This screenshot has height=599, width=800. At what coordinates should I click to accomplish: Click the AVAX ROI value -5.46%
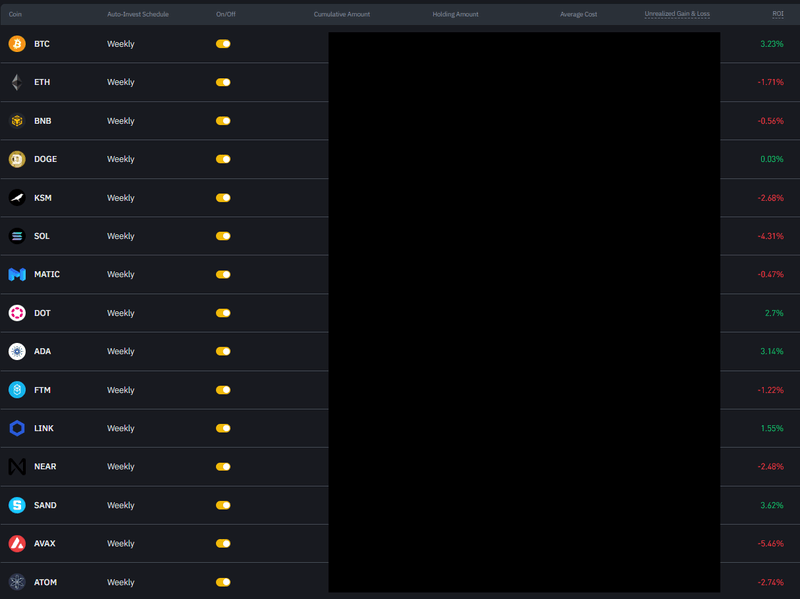(x=770, y=543)
